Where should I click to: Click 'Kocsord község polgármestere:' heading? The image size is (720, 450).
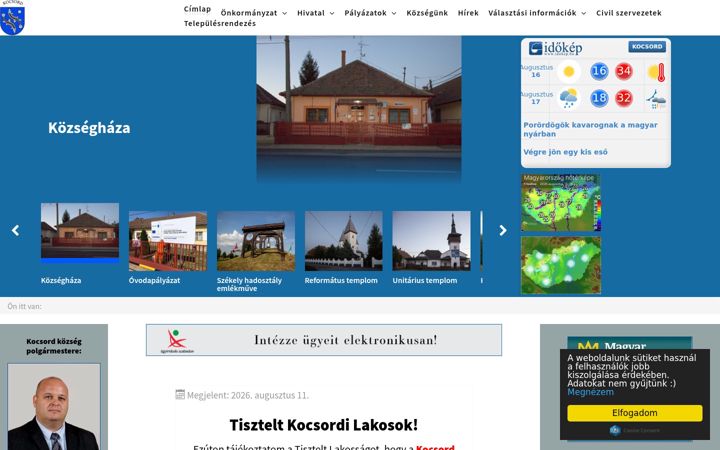pos(54,346)
